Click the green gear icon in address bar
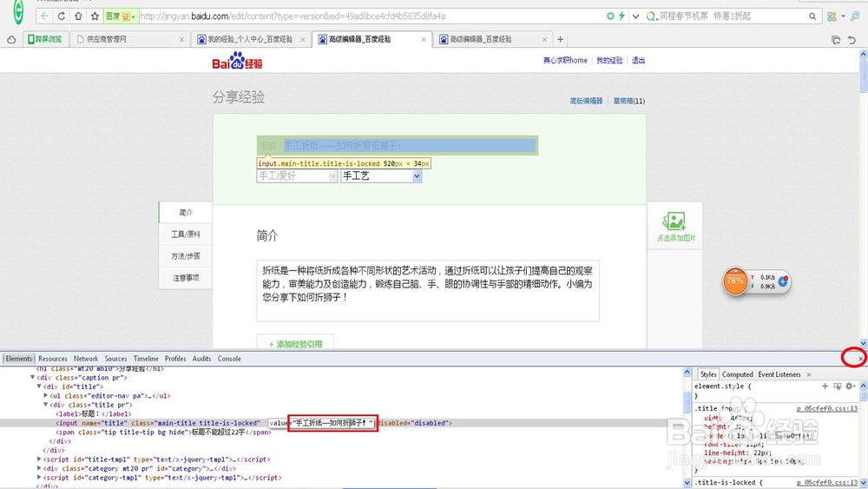The height and width of the screenshot is (489, 868). coord(610,16)
